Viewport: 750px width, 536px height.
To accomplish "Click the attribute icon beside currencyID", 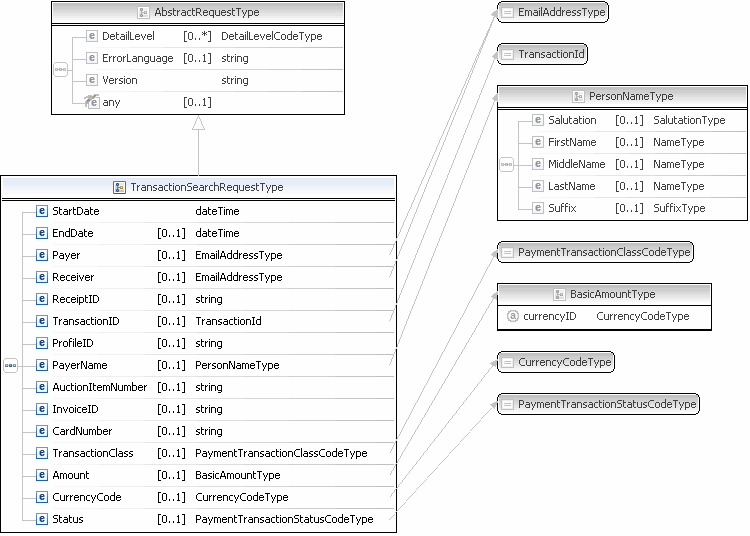I will [x=512, y=316].
